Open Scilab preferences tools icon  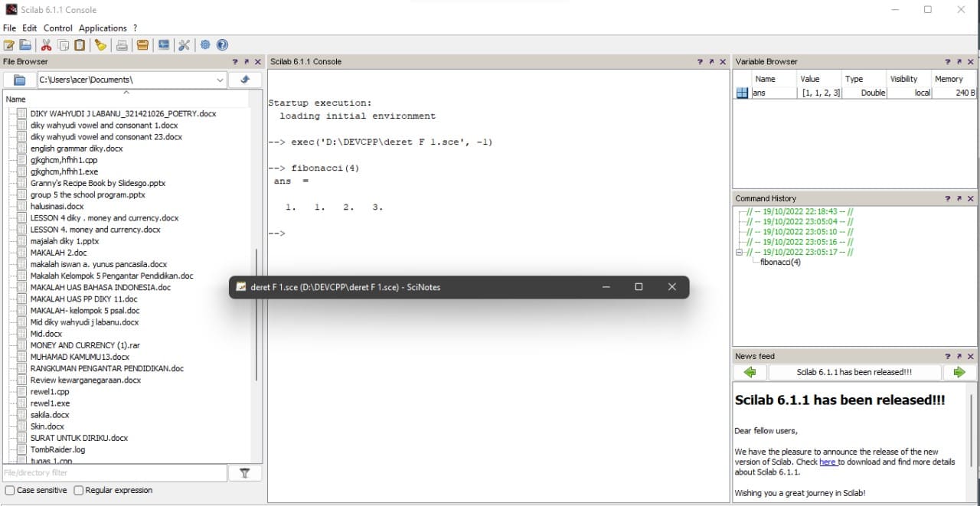[184, 45]
